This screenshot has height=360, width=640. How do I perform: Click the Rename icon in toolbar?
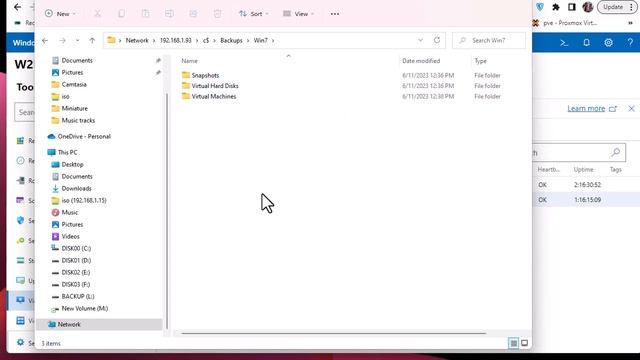(169, 14)
